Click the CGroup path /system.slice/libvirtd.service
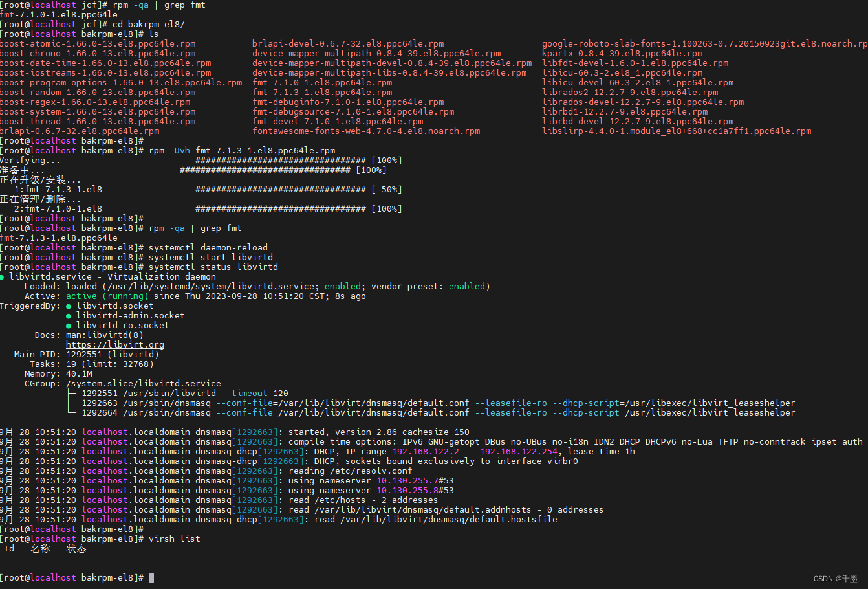 pyautogui.click(x=144, y=384)
